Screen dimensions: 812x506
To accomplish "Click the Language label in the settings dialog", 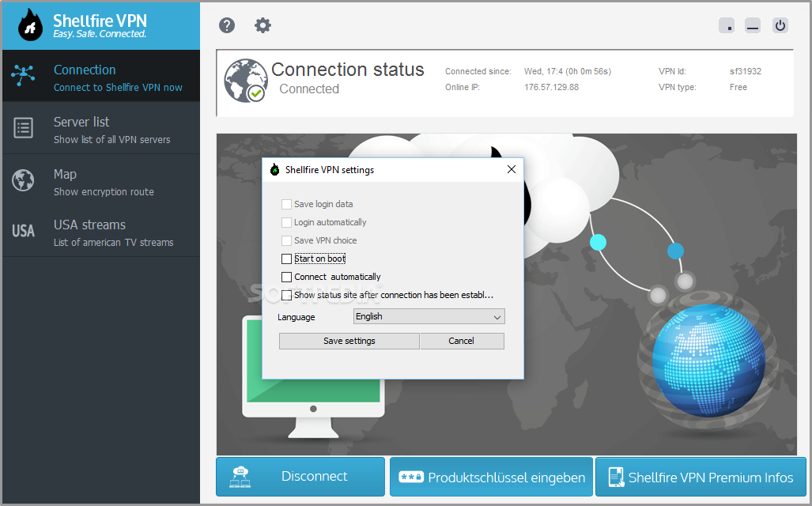I will pyautogui.click(x=296, y=317).
